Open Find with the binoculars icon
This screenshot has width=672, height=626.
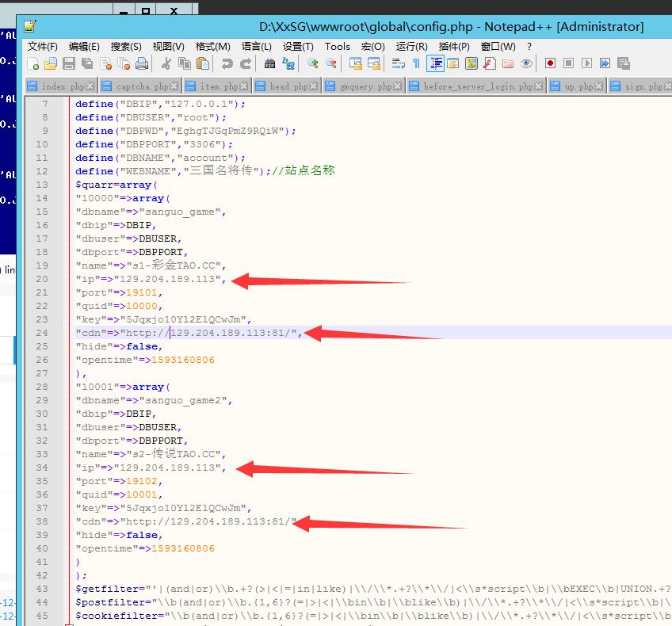coord(270,64)
